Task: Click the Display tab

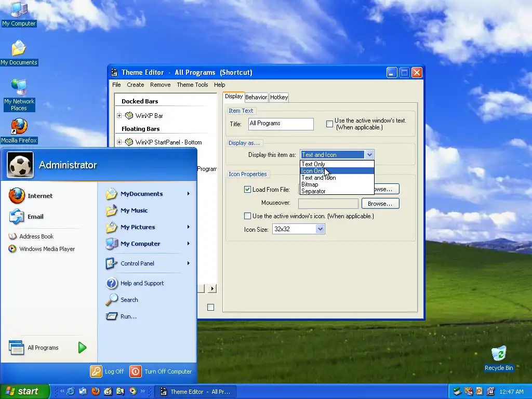Action: (234, 96)
